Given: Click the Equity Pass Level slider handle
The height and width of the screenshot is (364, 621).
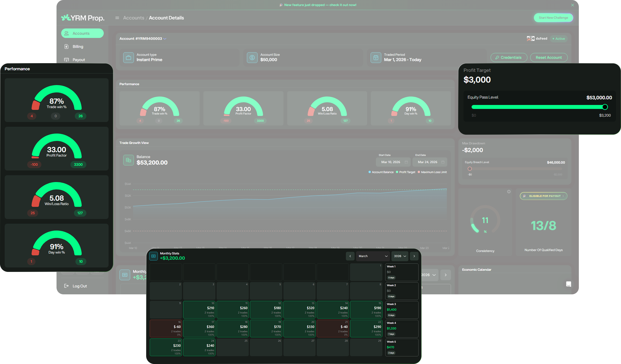Looking at the screenshot, I should point(605,107).
